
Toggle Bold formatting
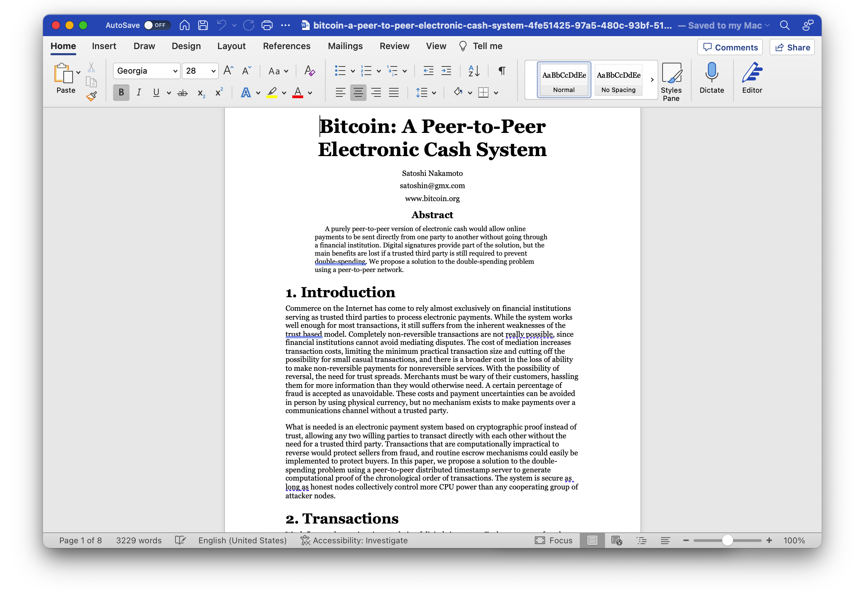pyautogui.click(x=121, y=93)
